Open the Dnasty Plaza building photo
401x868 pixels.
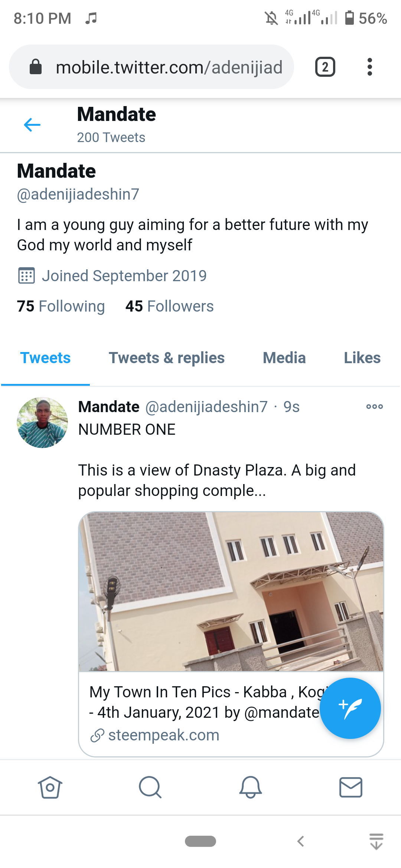(231, 592)
